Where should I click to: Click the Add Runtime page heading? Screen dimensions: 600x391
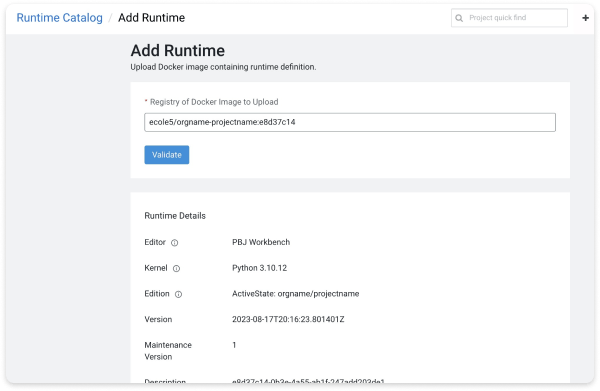(178, 51)
